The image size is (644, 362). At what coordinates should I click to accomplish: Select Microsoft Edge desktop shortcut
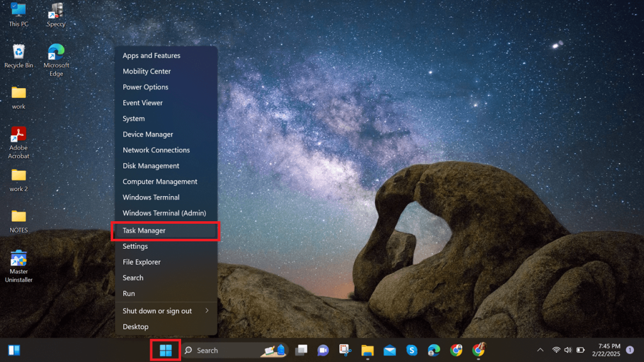56,60
